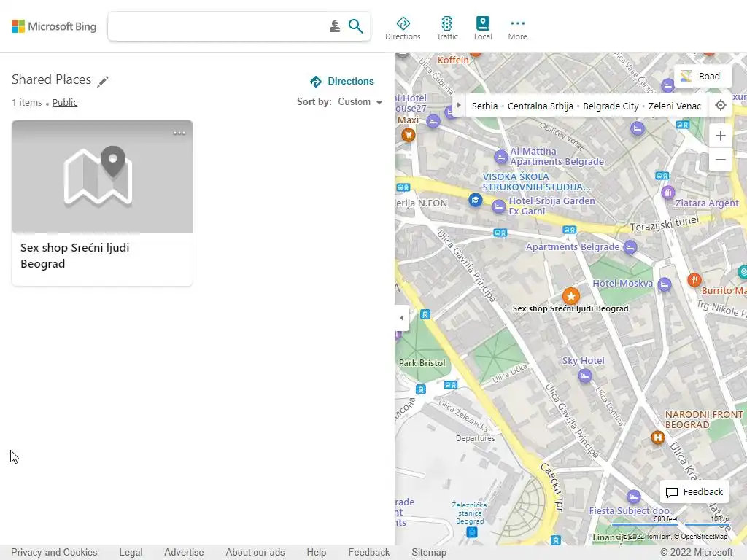747x560 pixels.
Task: Click the Burrito restaurant pin
Action: pyautogui.click(x=694, y=279)
